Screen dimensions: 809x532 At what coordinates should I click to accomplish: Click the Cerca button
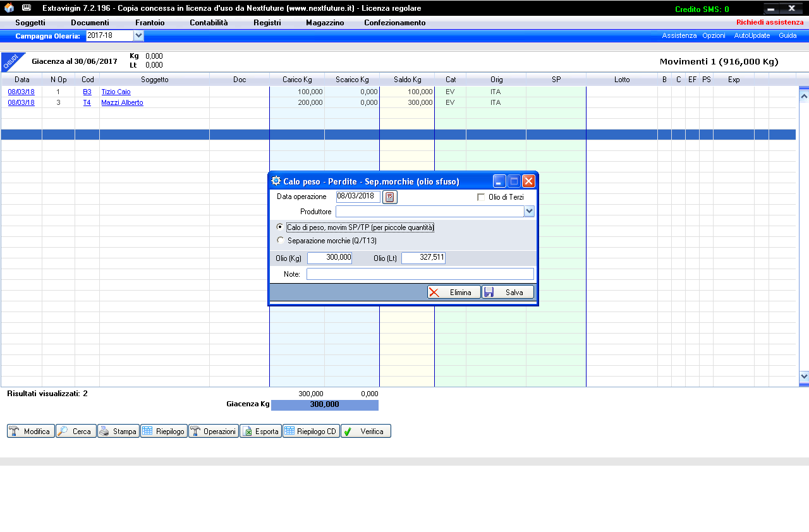click(76, 432)
